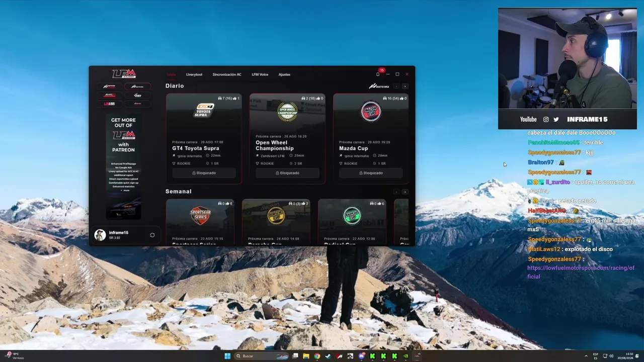
Task: Click the Assetto Corsa logo beside Diario
Action: (x=379, y=86)
